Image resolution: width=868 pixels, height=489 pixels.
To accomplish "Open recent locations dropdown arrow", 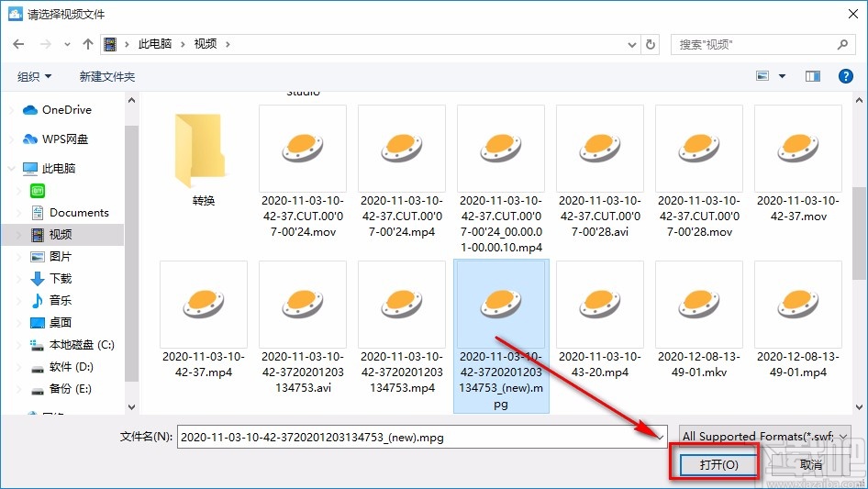I will [x=67, y=44].
